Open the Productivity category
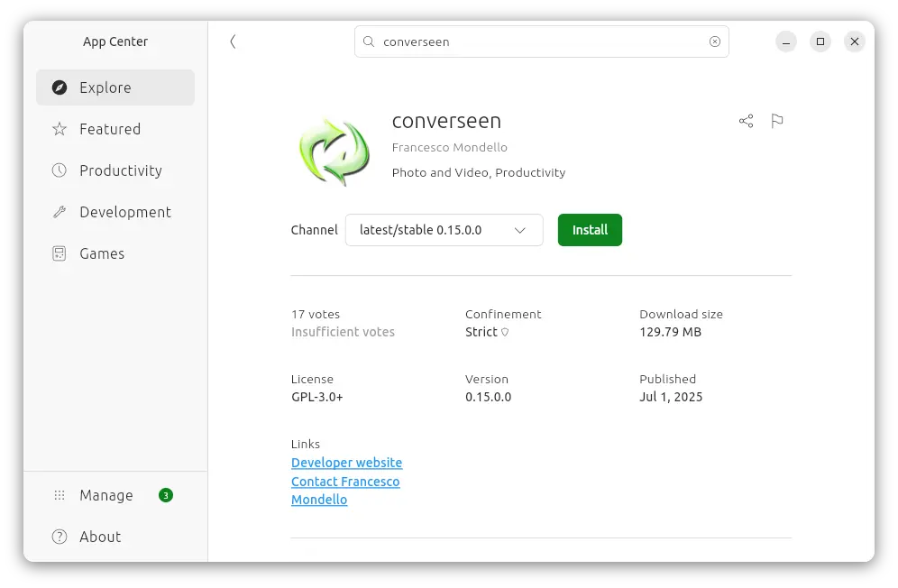898x588 pixels. pyautogui.click(x=115, y=170)
